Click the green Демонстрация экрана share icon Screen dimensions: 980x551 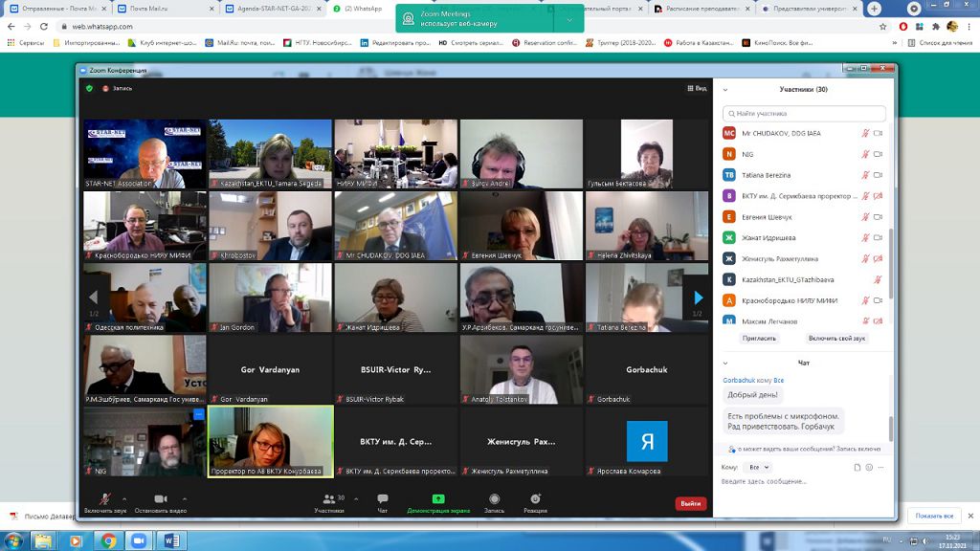pos(438,498)
